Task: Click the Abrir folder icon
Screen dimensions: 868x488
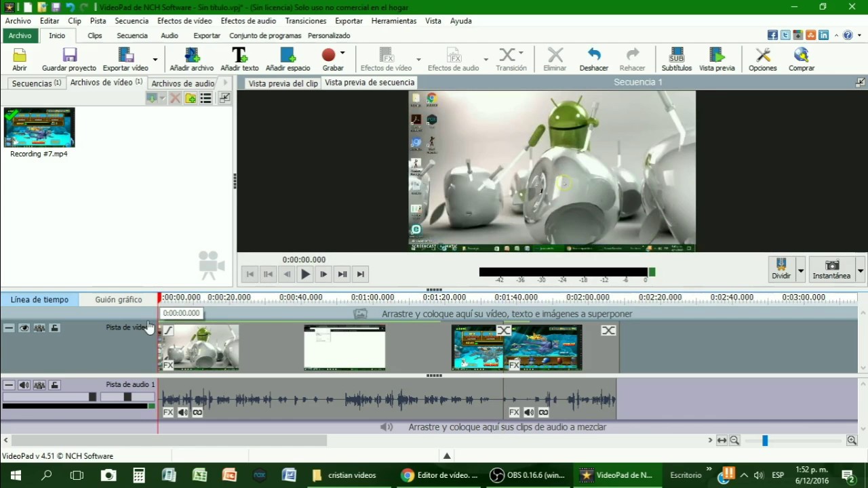Action: 20,55
